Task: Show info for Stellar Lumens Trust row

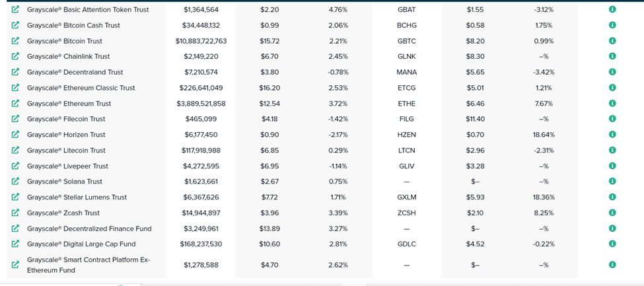Action: pos(612,197)
